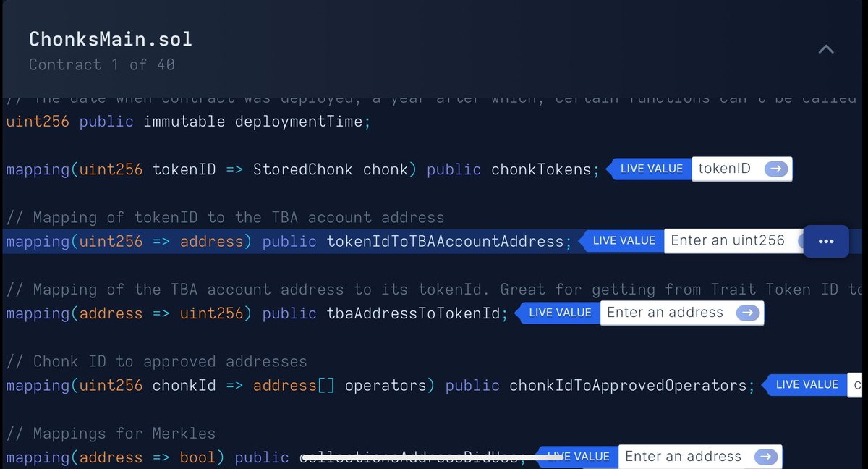
Task: Click LIVE VALUE tag next to tokenIdToTBAAccountAddress
Action: coord(621,241)
